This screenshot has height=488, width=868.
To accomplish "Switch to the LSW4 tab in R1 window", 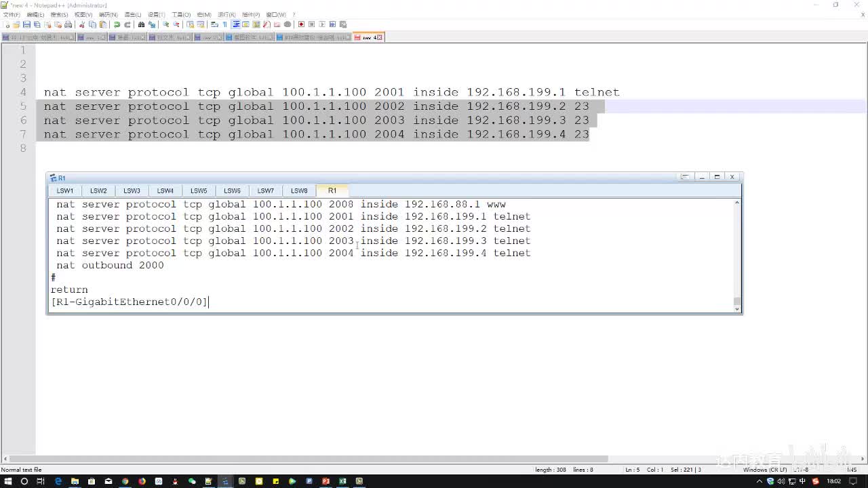I will [165, 190].
